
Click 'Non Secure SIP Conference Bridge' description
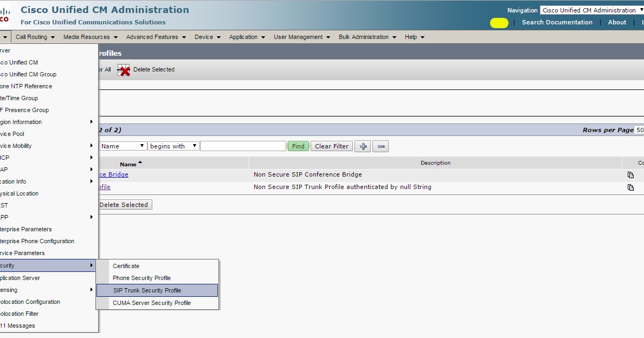[x=307, y=175]
